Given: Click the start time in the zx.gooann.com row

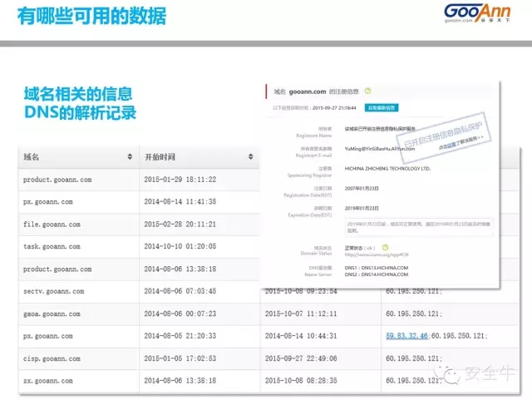Looking at the screenshot, I should coord(180,381).
